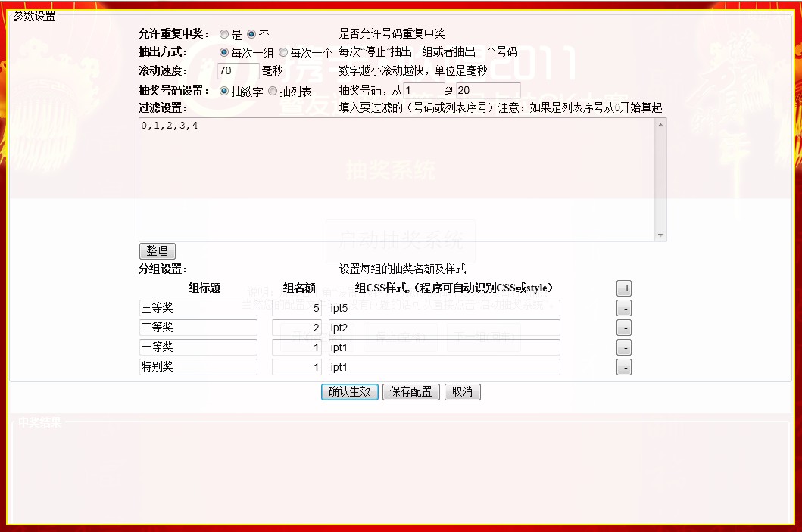This screenshot has height=532, width=802.
Task: Select 抽数字 lottery number option
Action: [224, 91]
